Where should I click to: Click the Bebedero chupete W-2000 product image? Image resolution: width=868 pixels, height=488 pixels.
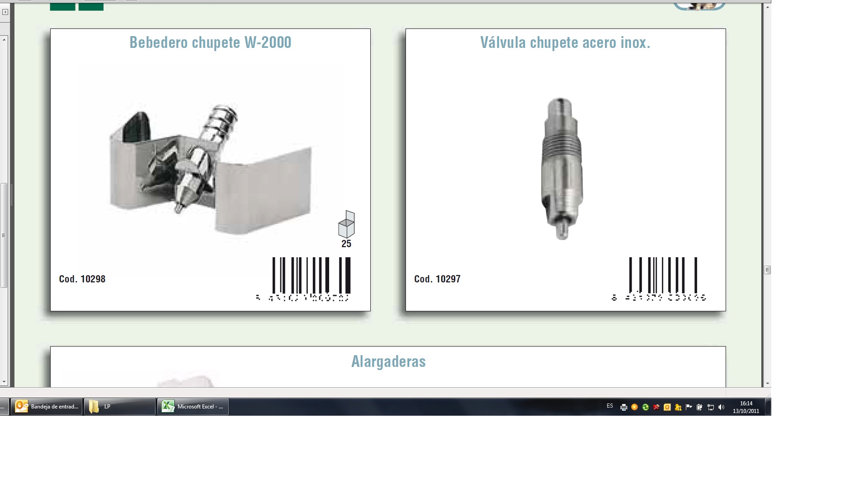(x=211, y=169)
